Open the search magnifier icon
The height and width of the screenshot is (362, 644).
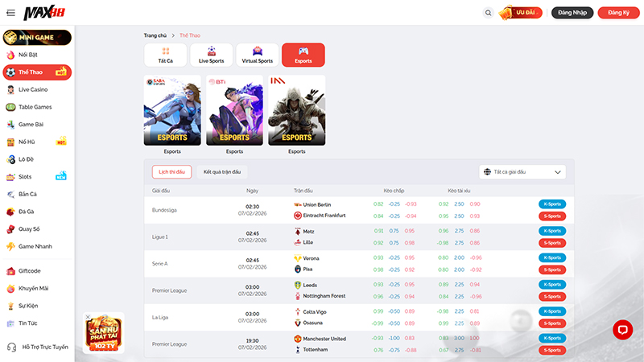(488, 13)
